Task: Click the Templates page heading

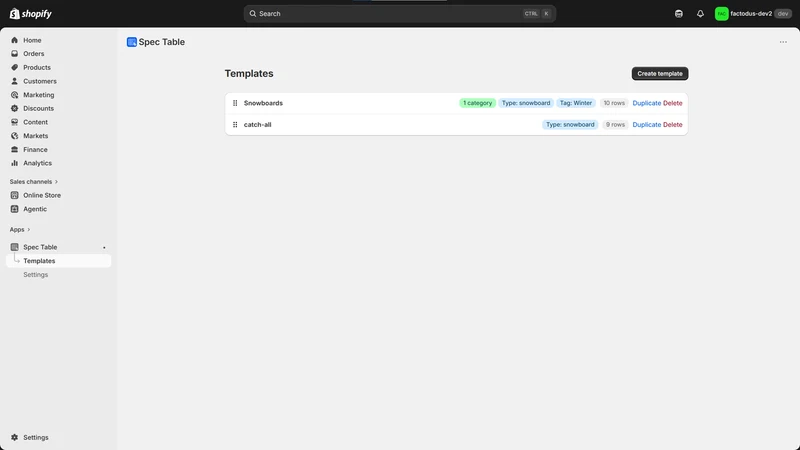Action: click(249, 73)
